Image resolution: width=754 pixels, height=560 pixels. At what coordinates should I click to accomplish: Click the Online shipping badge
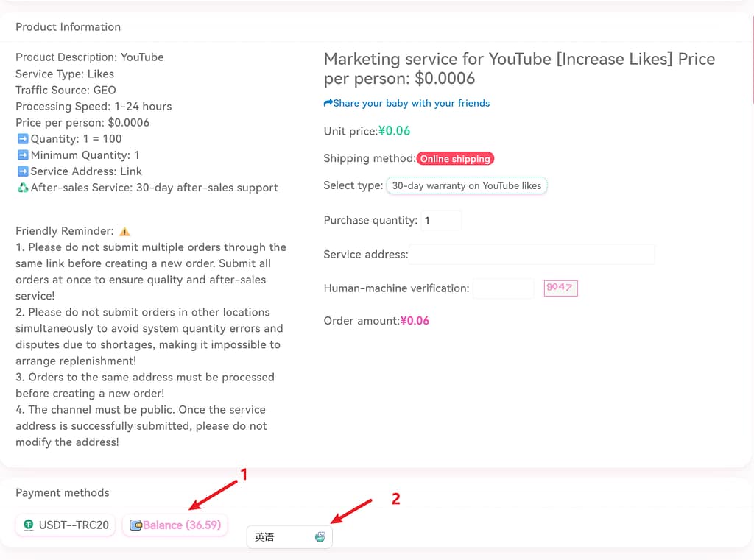pyautogui.click(x=455, y=159)
